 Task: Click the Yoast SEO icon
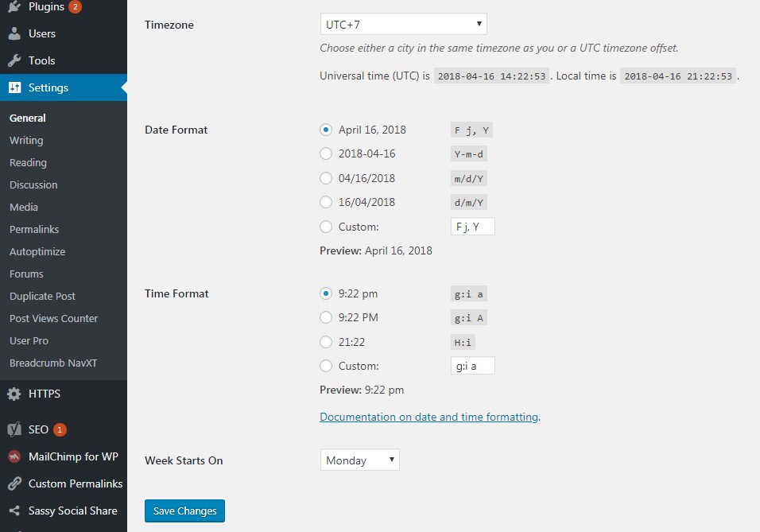point(14,429)
